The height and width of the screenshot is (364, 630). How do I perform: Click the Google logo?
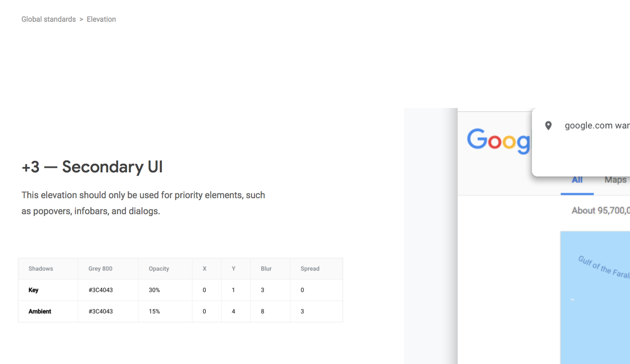click(499, 141)
